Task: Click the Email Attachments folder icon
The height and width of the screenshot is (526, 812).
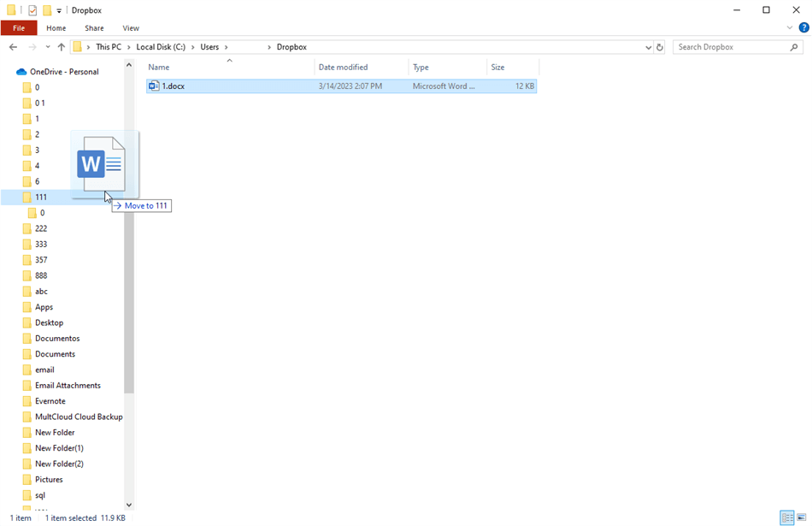Action: point(27,386)
